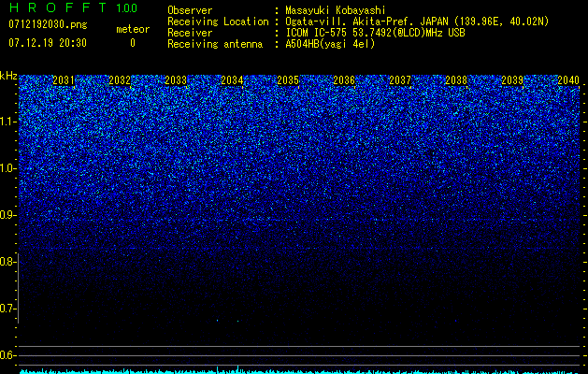Click the Observer label

190,10
